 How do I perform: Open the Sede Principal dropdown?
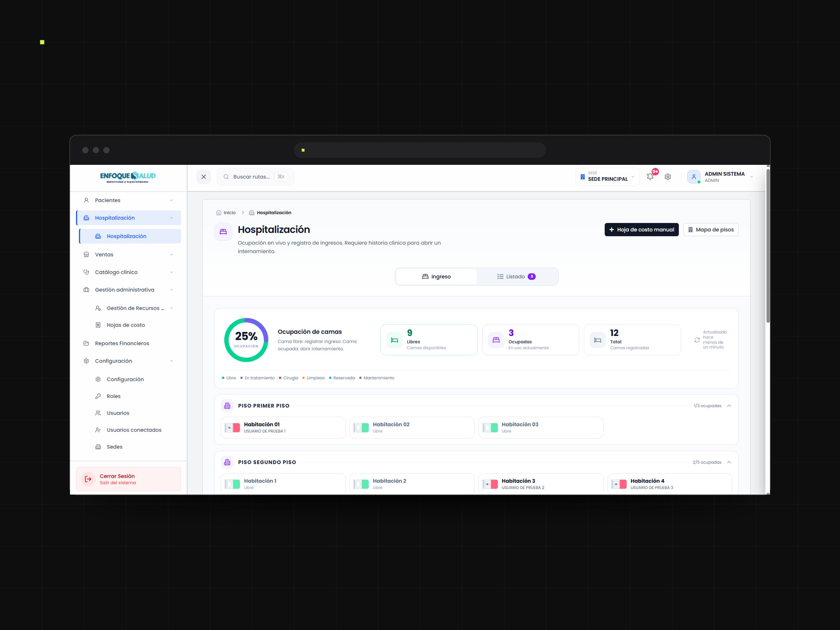click(607, 177)
